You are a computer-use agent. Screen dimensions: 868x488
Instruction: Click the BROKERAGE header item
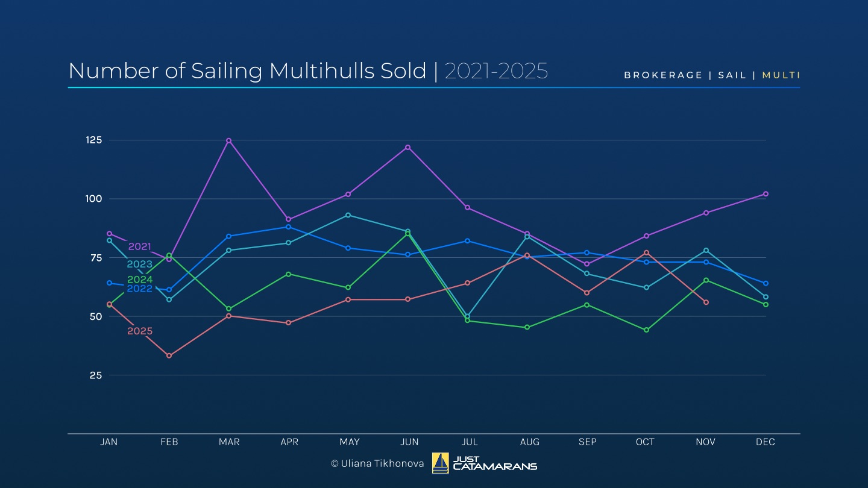pyautogui.click(x=663, y=75)
